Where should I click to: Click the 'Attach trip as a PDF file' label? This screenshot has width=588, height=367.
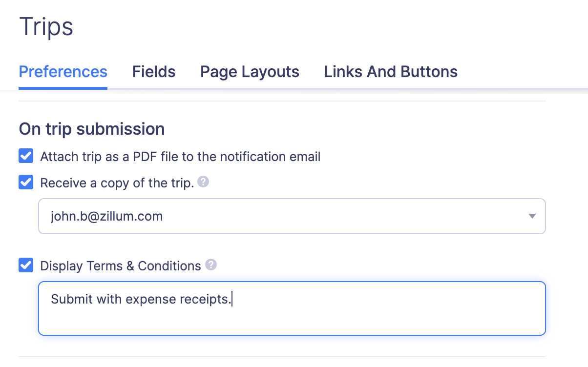180,157
